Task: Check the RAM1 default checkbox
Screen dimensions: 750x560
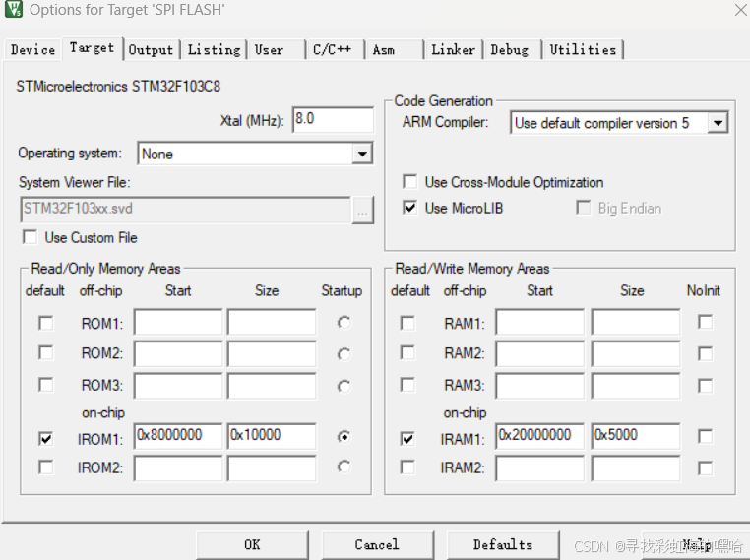Action: (x=407, y=323)
